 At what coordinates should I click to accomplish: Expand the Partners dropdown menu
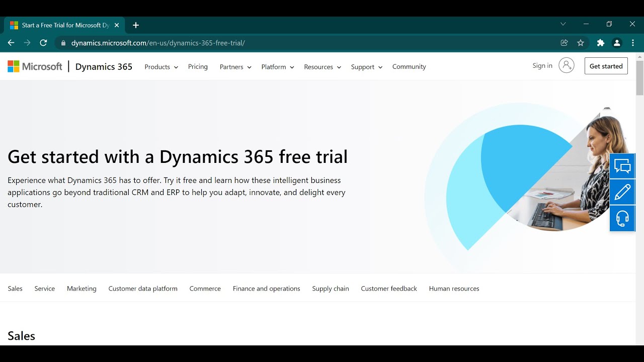tap(235, 67)
